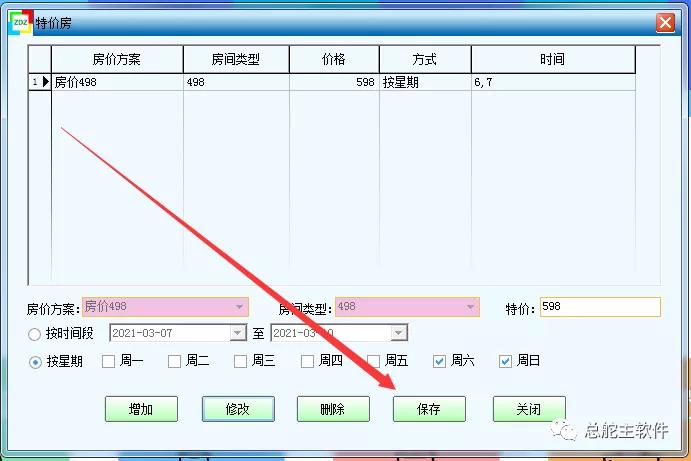Uncheck the 周日 checkbox

pyautogui.click(x=505, y=361)
